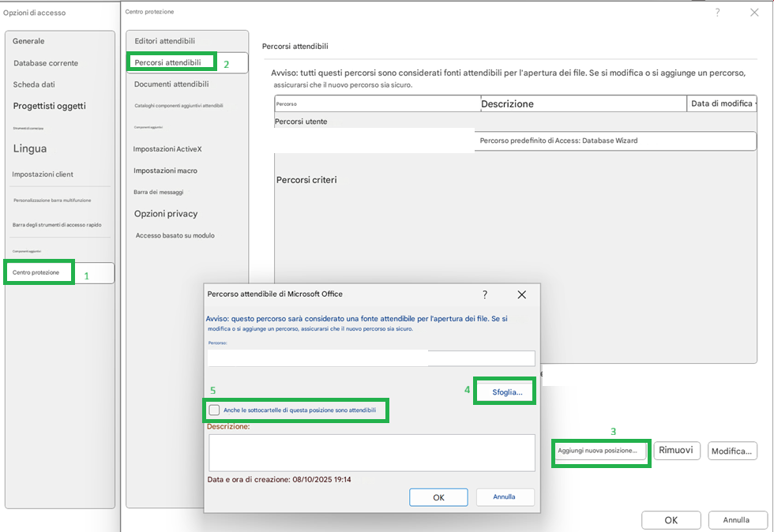This screenshot has height=532, width=774.
Task: Click the Modifica... button
Action: pyautogui.click(x=732, y=451)
